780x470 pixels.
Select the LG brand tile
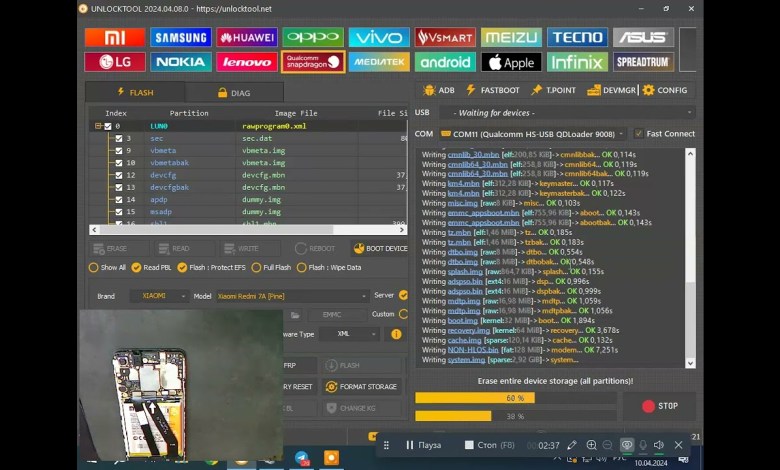pos(115,62)
